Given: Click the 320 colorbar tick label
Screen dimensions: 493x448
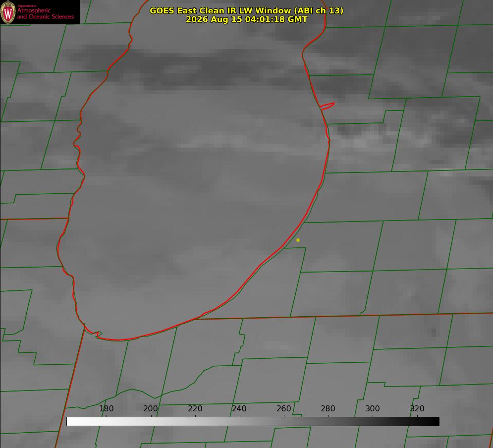Looking at the screenshot, I should point(417,408).
